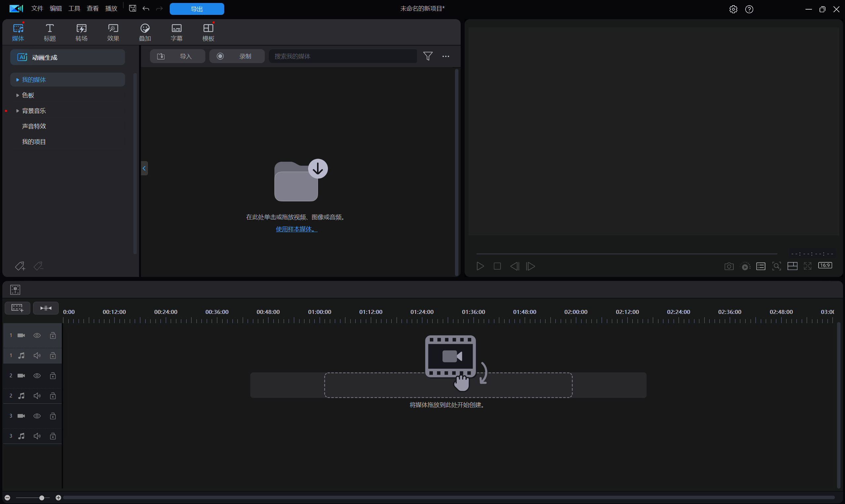Click the save project icon
This screenshot has width=845, height=504.
tap(132, 9)
